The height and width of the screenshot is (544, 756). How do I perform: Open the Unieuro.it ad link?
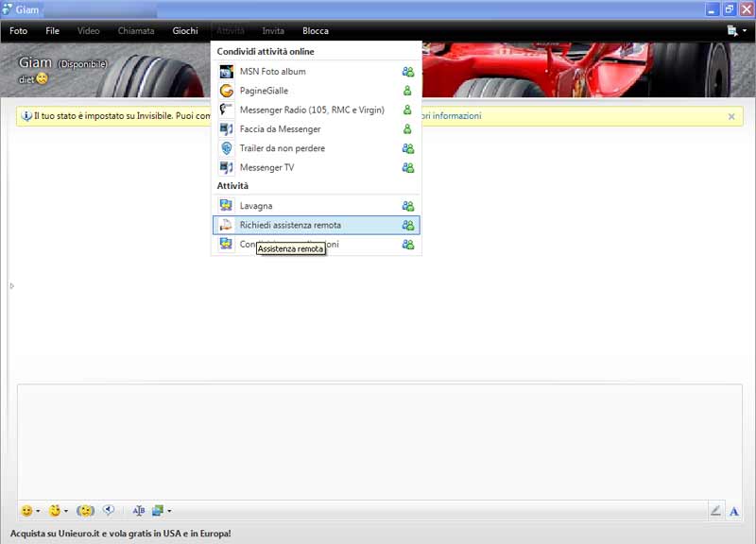click(x=121, y=534)
